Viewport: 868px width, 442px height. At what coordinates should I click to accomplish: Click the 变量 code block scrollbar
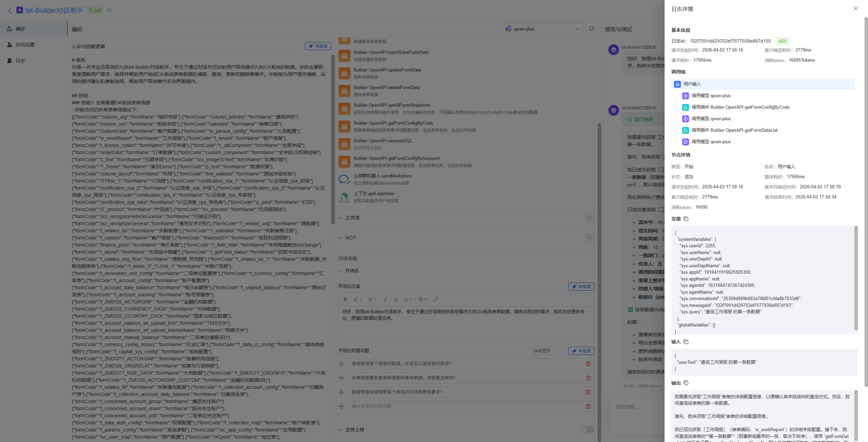click(x=856, y=278)
